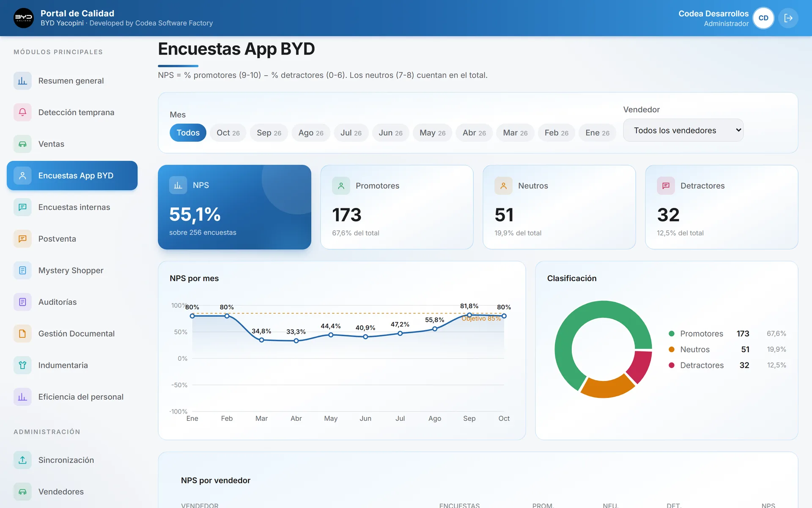
Task: Filter by Jun 26 month chip
Action: (390, 133)
